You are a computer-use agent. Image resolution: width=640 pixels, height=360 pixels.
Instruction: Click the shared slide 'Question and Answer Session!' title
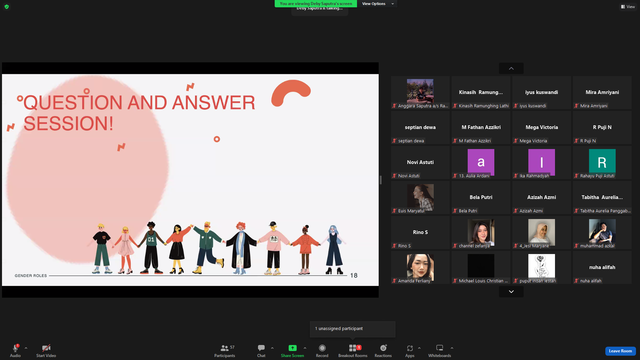coord(139,113)
